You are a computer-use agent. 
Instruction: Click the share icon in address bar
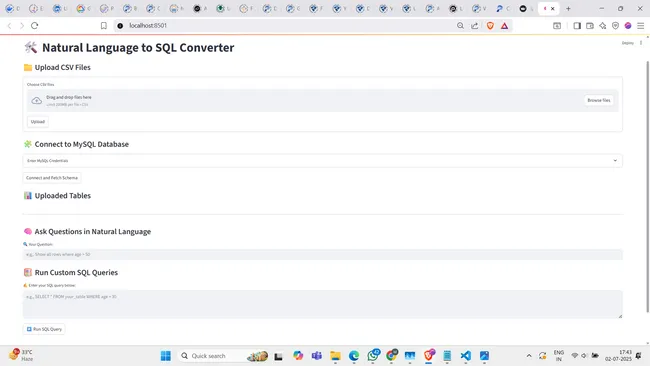pos(475,26)
